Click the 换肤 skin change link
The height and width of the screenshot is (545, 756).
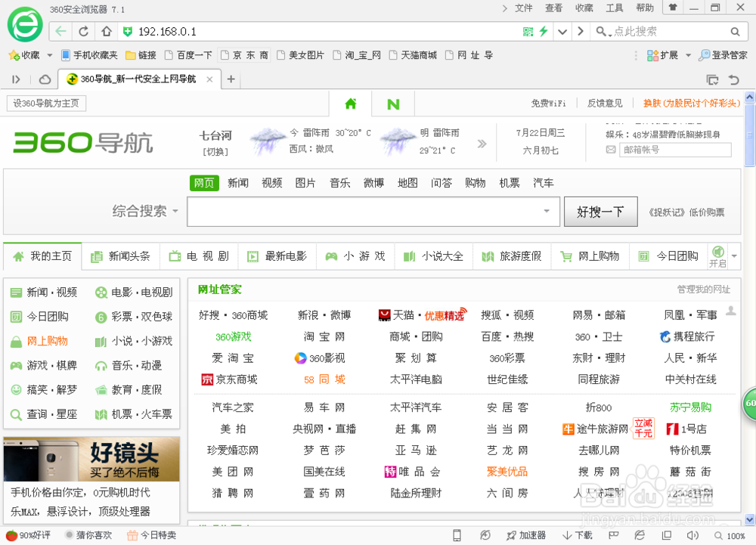click(691, 103)
